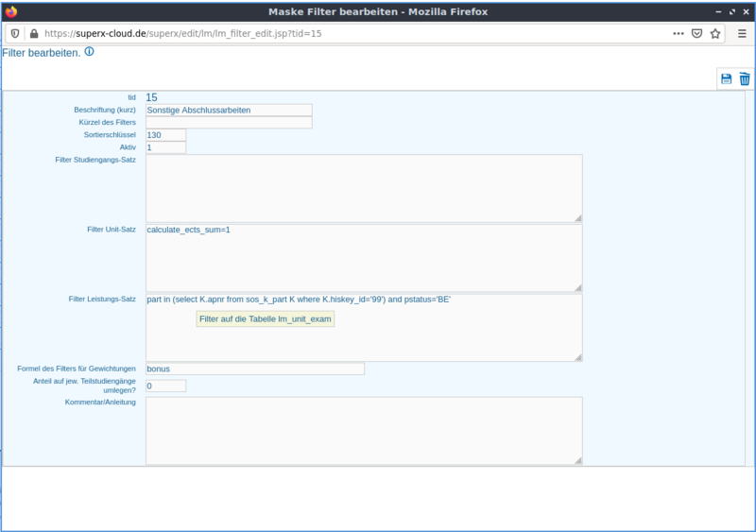
Task: Edit the Beschriftung (kurz) field
Action: [229, 110]
